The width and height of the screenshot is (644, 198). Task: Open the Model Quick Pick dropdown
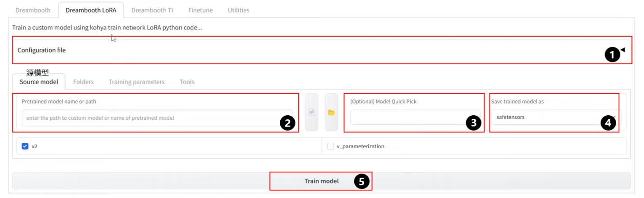pyautogui.click(x=408, y=117)
